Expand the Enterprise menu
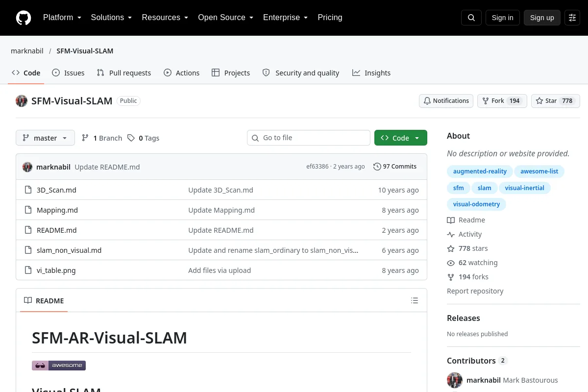This screenshot has width=588, height=392. click(x=286, y=18)
